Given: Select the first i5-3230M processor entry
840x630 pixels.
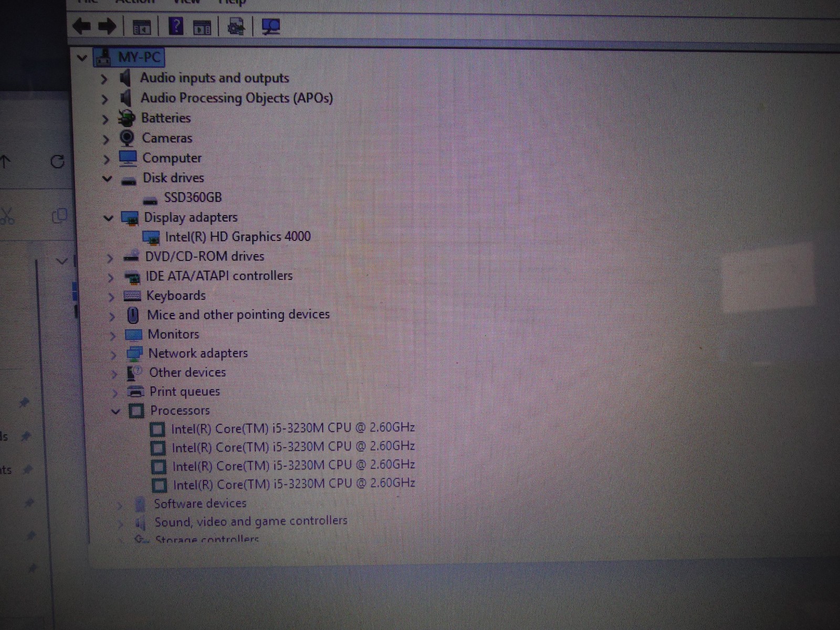Looking at the screenshot, I should tap(293, 428).
